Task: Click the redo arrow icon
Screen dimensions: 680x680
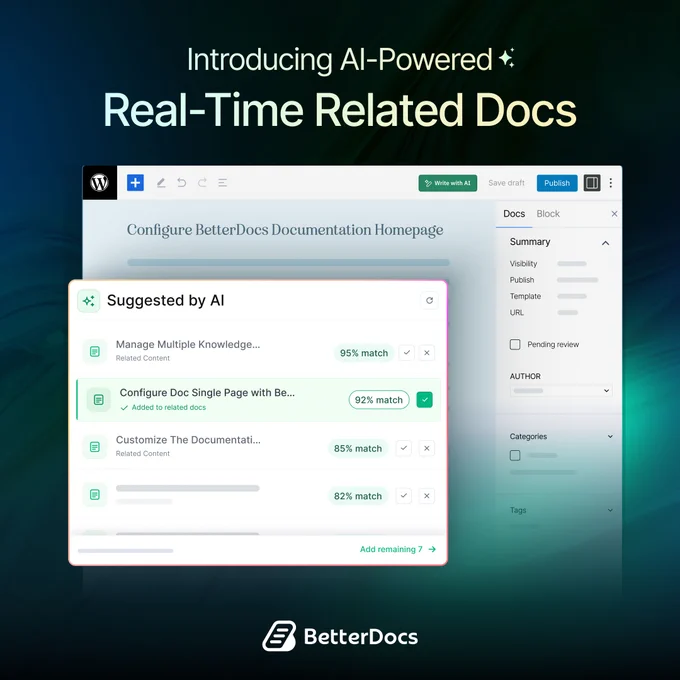Action: pyautogui.click(x=202, y=183)
